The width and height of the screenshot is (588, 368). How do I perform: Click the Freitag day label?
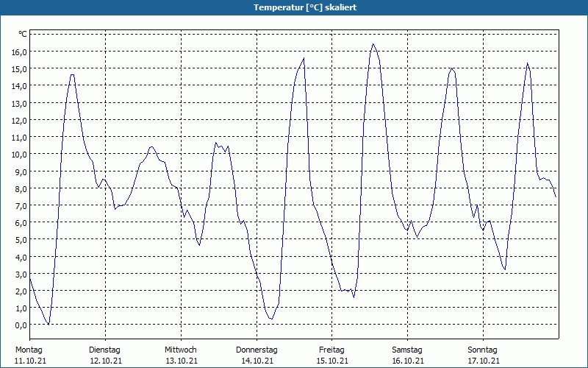331,350
